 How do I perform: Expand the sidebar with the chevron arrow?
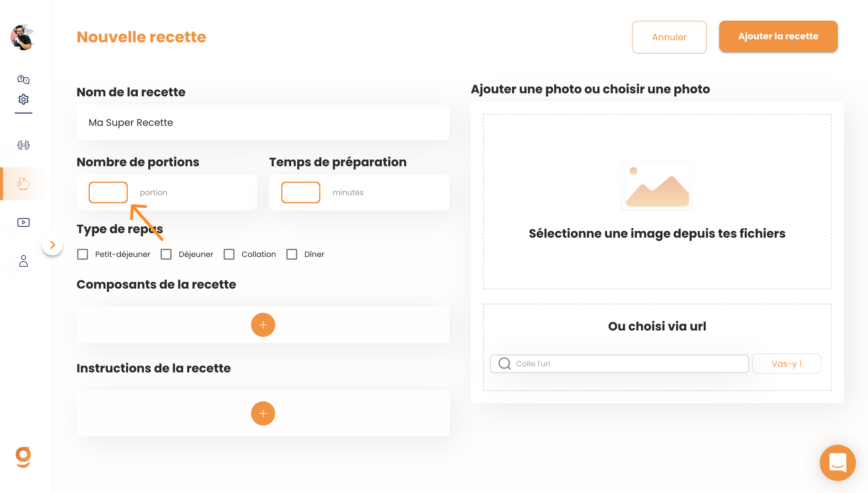point(52,245)
